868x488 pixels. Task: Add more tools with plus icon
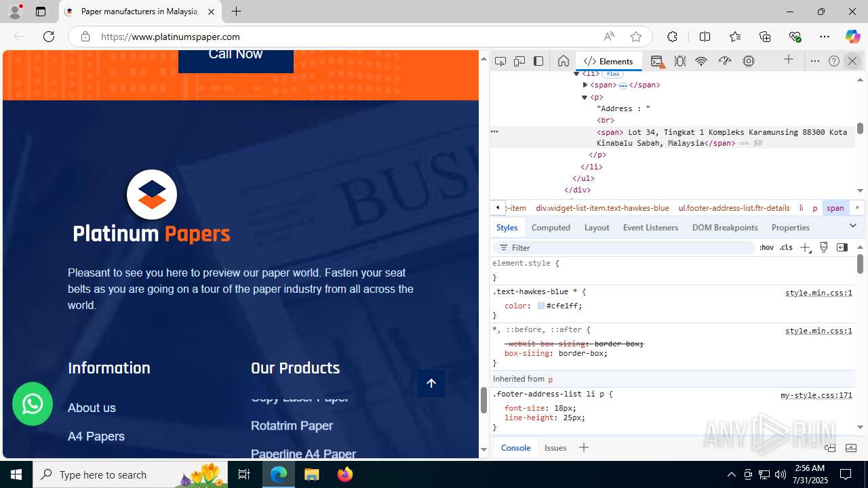789,60
